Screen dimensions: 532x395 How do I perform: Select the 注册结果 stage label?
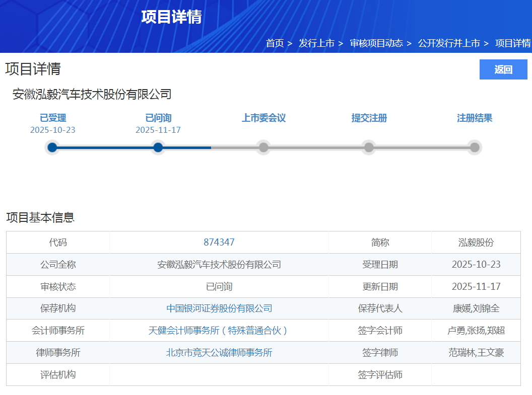click(475, 118)
